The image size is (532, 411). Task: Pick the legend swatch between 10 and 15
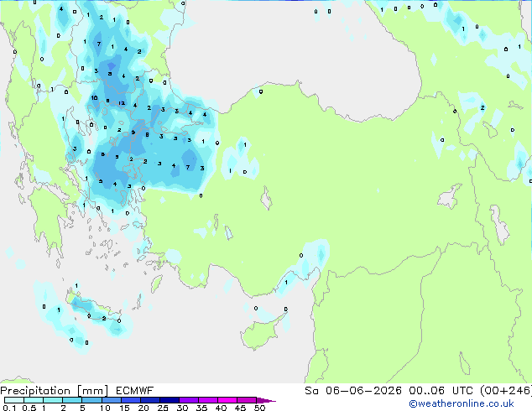111,400
